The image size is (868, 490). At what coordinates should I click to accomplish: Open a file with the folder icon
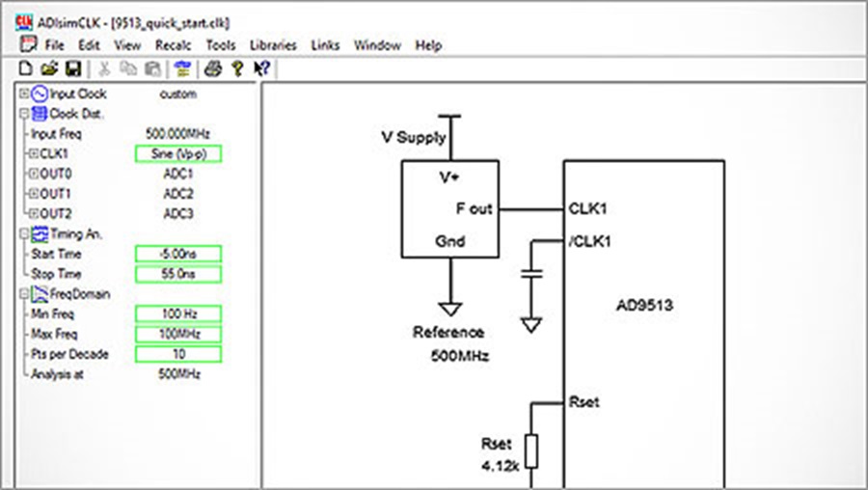(x=49, y=68)
